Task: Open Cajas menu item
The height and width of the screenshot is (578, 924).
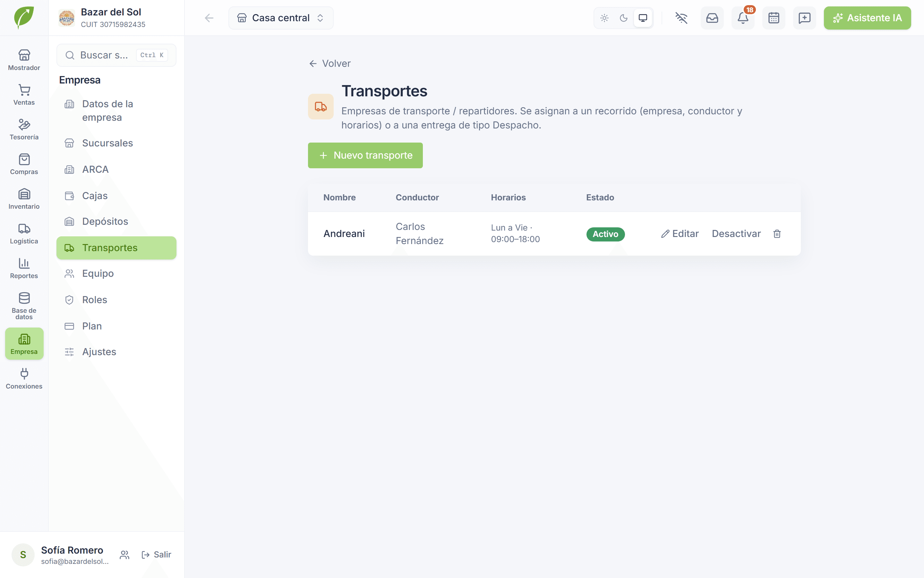Action: pyautogui.click(x=116, y=196)
